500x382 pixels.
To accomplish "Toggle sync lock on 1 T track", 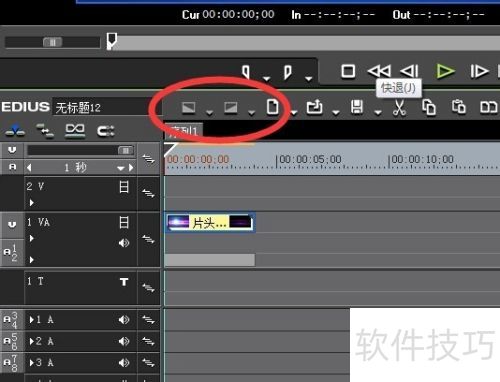I will (148, 287).
